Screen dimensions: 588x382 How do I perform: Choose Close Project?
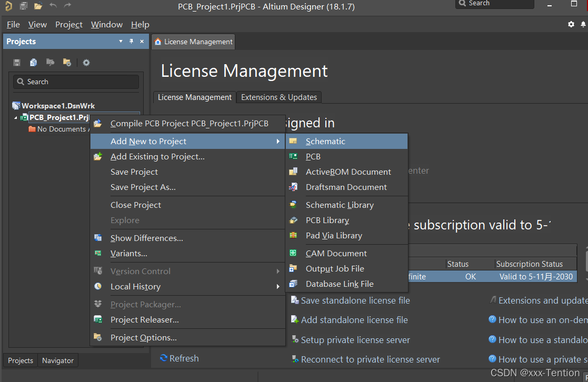tap(187, 205)
